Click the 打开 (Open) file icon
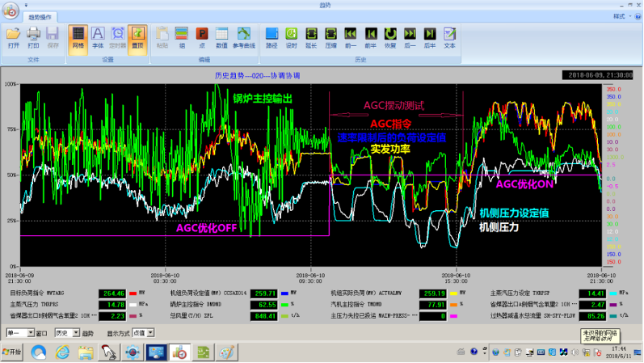 pyautogui.click(x=13, y=37)
